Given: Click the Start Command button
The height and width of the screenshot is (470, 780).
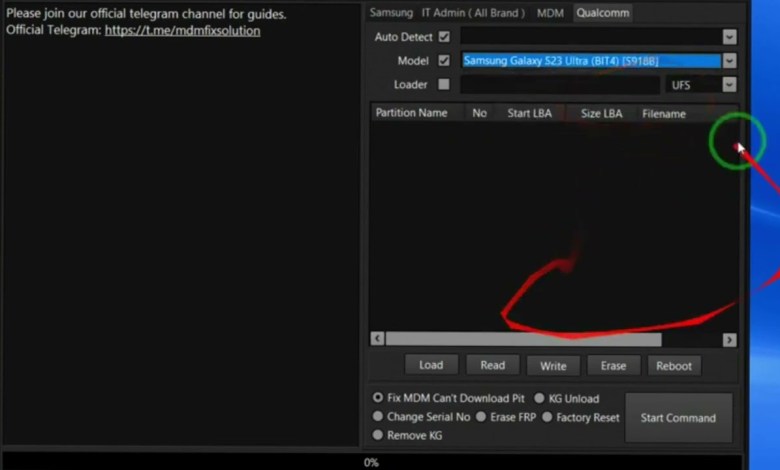Looking at the screenshot, I should click(x=679, y=418).
